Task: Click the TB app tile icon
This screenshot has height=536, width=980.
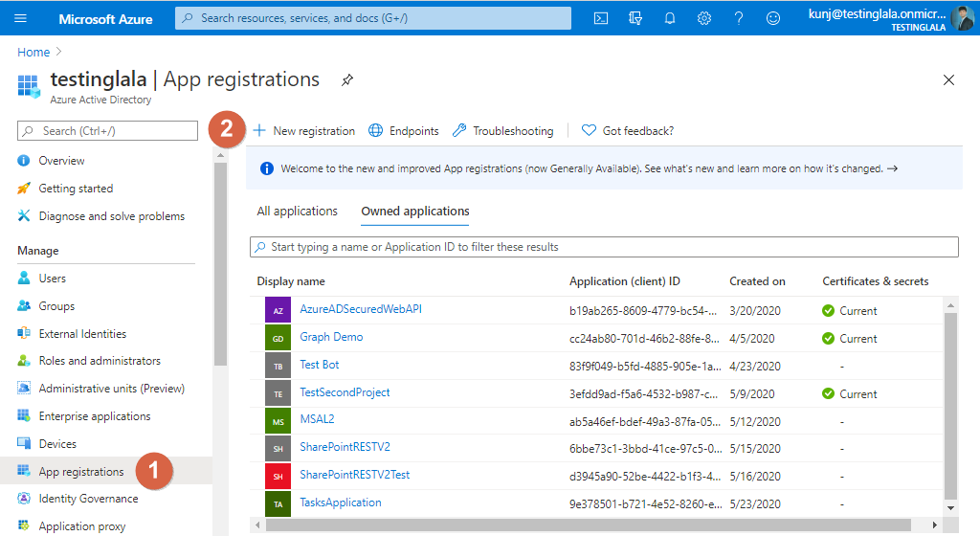Action: pyautogui.click(x=278, y=366)
